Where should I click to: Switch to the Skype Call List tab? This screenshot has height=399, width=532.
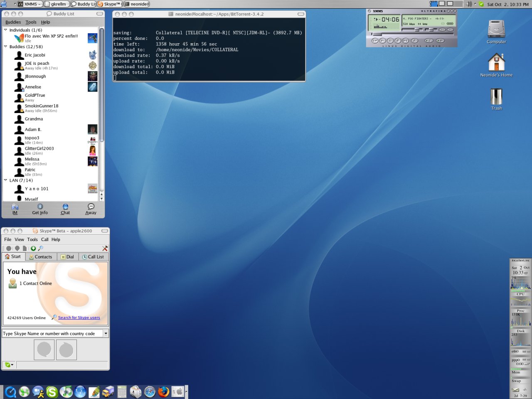[93, 257]
